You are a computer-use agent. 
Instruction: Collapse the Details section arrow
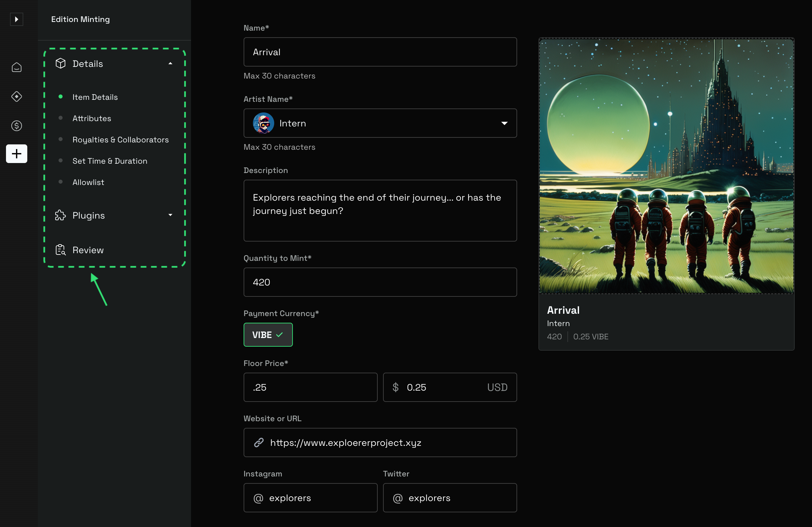tap(170, 64)
